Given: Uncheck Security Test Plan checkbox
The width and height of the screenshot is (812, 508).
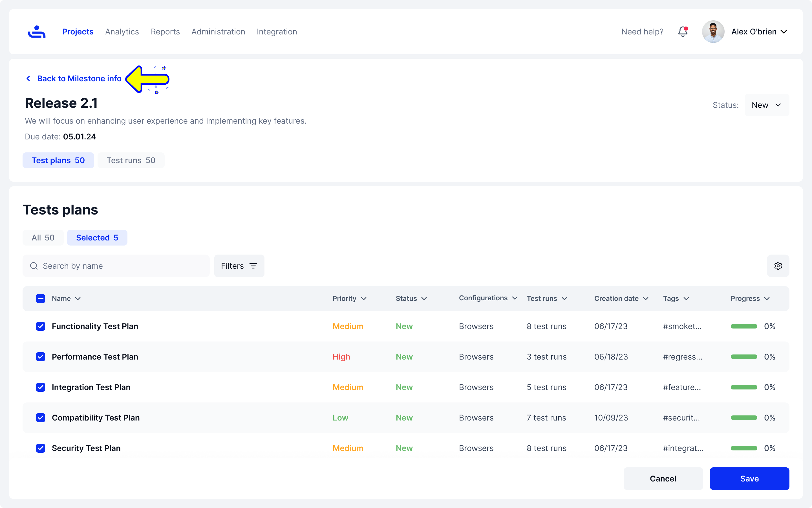Looking at the screenshot, I should click(x=41, y=448).
